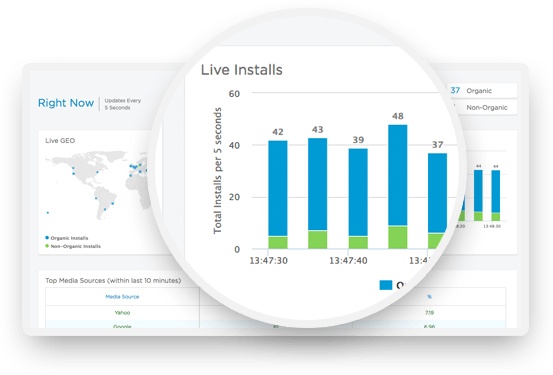
Task: Click the Live Installs chart title
Action: 242,70
